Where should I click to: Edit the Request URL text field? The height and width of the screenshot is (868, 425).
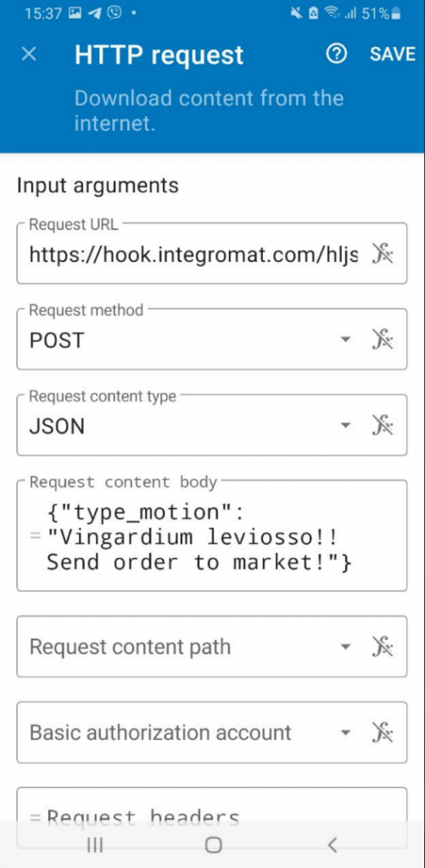click(x=194, y=254)
